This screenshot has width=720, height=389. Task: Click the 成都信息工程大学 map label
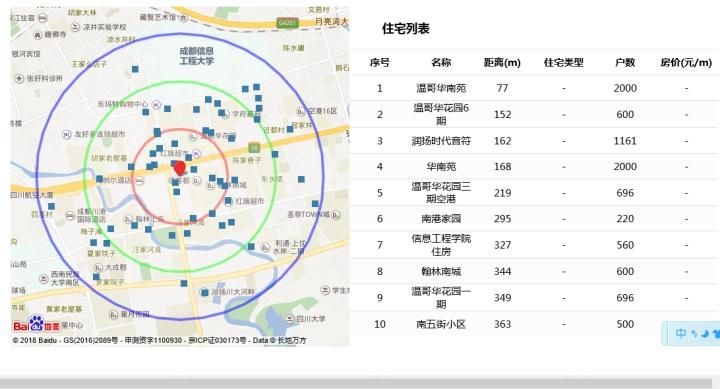pyautogui.click(x=197, y=56)
